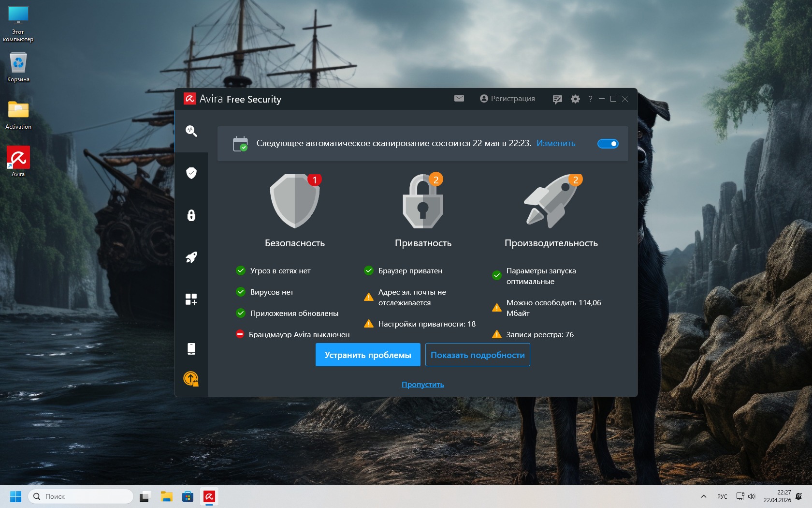
Task: Open Security section shield sidebar icon
Action: tap(191, 173)
